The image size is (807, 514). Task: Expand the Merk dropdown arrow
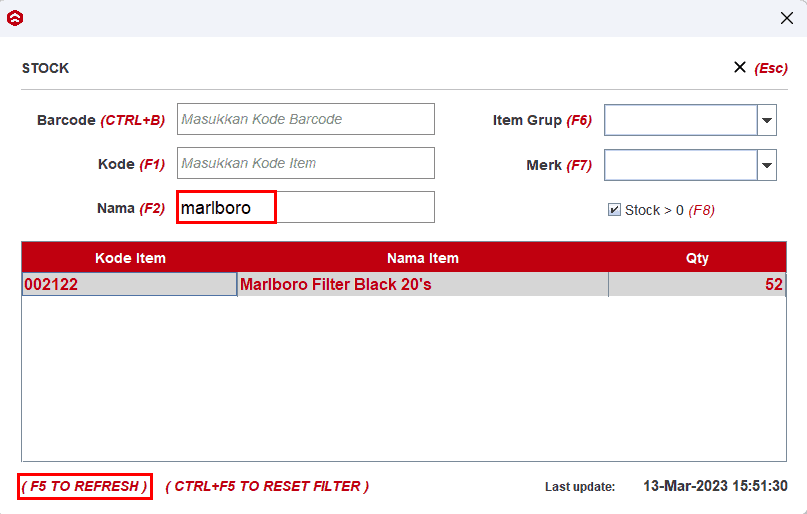click(766, 165)
